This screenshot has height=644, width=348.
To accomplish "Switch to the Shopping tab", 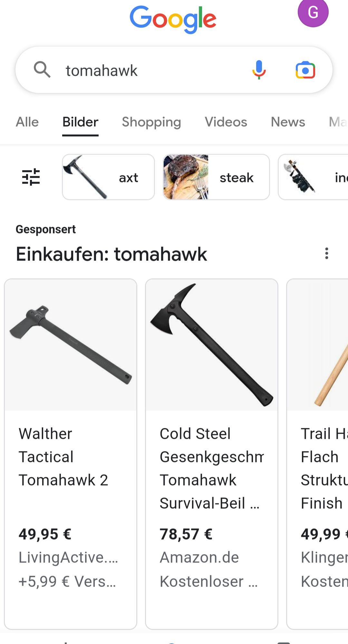I will (151, 122).
